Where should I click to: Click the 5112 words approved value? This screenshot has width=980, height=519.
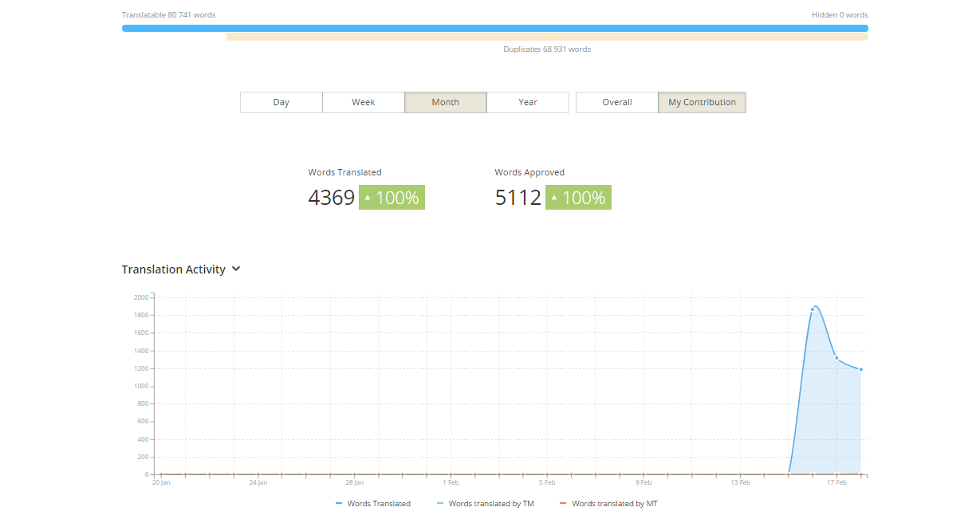pyautogui.click(x=518, y=198)
